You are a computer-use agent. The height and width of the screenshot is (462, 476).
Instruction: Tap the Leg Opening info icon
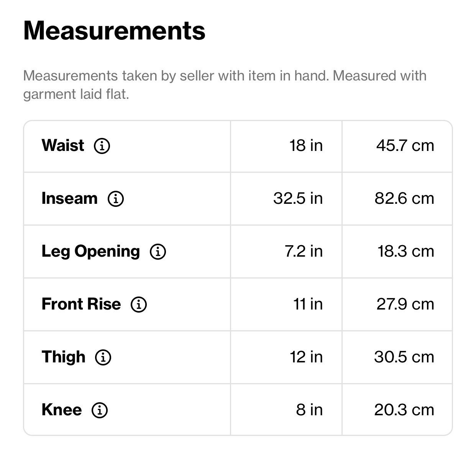click(x=158, y=252)
